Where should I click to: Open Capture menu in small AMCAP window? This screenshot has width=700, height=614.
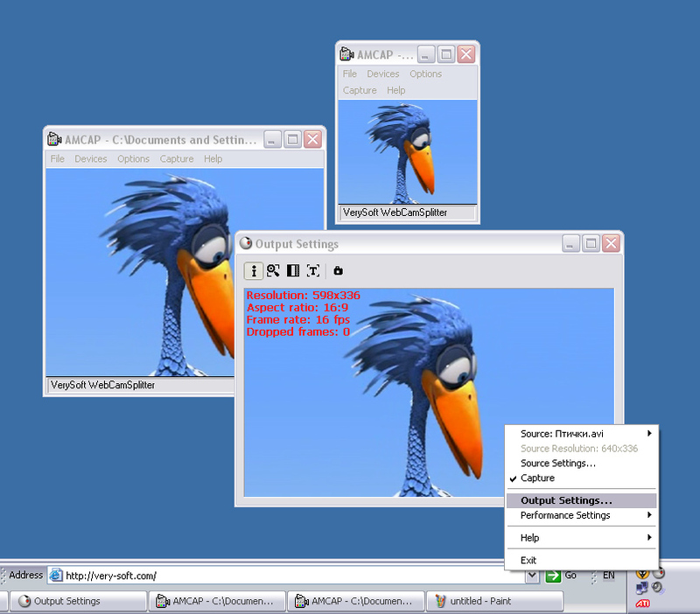click(x=360, y=90)
